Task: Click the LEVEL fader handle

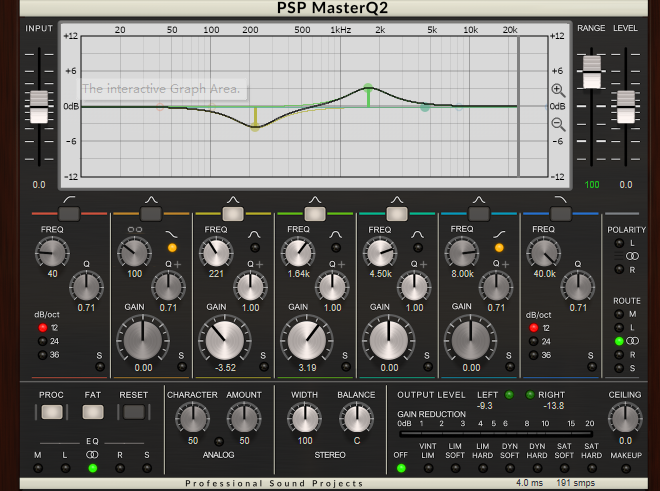Action: (626, 107)
